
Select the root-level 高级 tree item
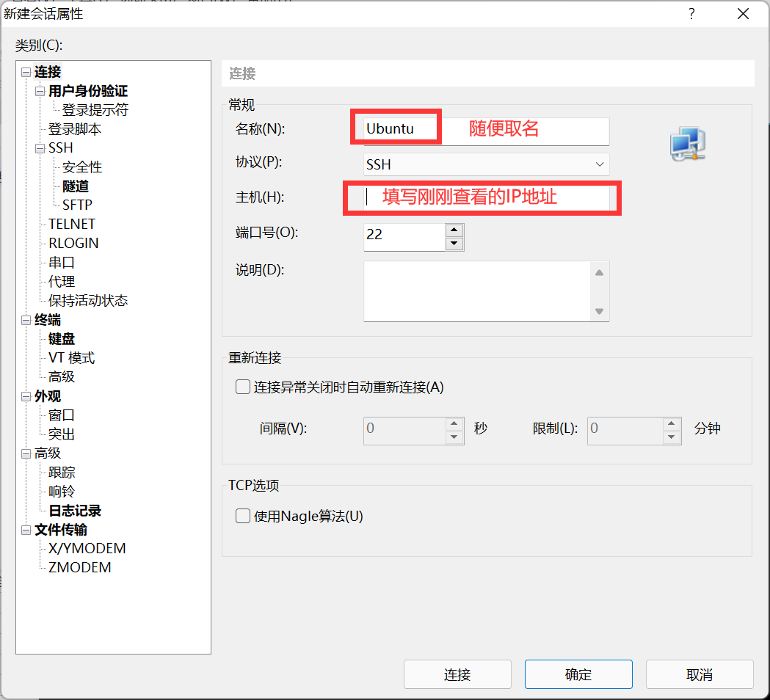pos(48,453)
